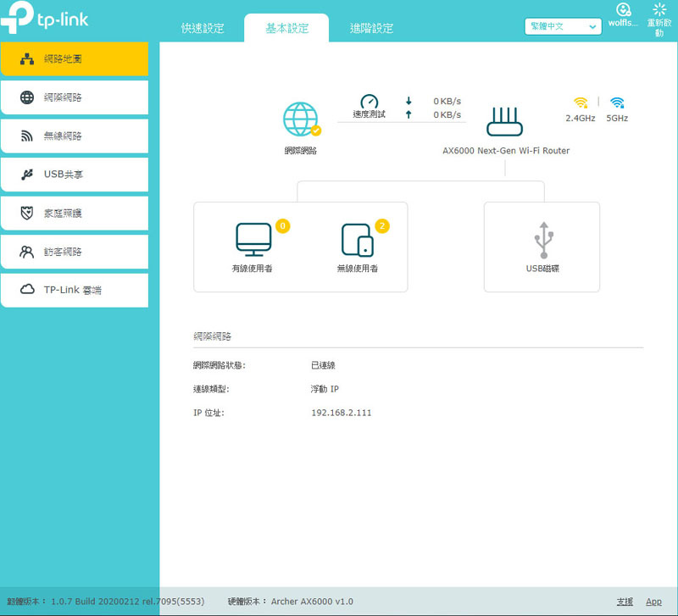
Task: Switch to 進階設定 tab
Action: (371, 28)
